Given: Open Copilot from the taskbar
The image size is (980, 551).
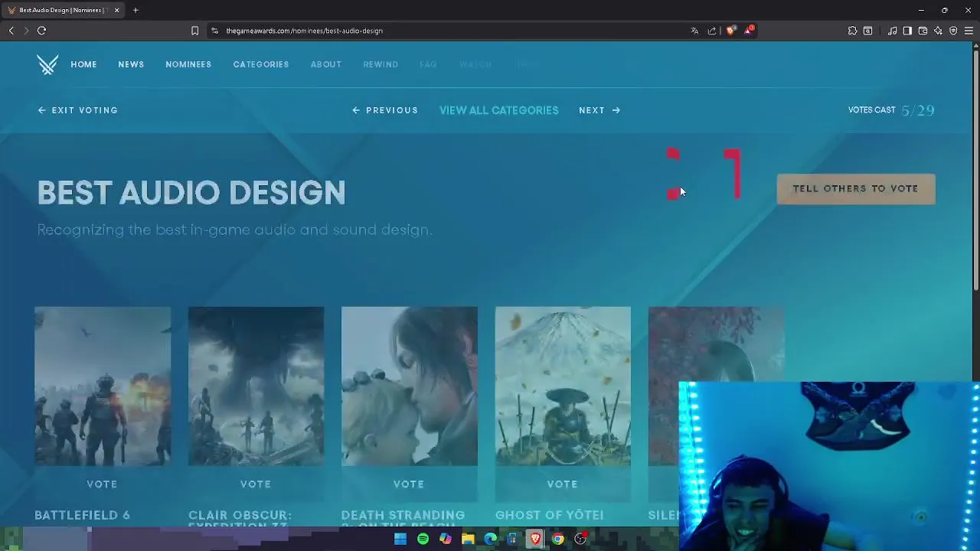Looking at the screenshot, I should click(x=445, y=539).
